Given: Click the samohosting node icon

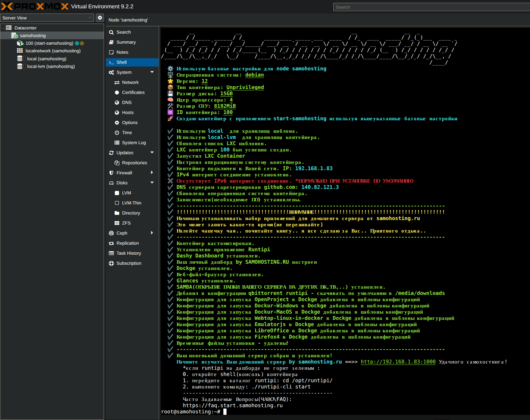Looking at the screenshot, I should click(x=15, y=35).
